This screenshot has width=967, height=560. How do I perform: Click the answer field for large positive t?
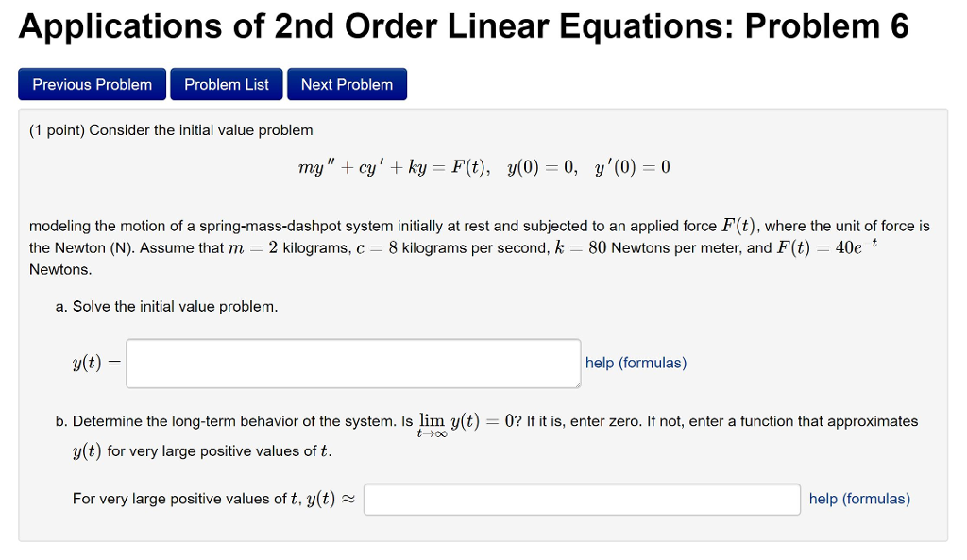point(582,499)
